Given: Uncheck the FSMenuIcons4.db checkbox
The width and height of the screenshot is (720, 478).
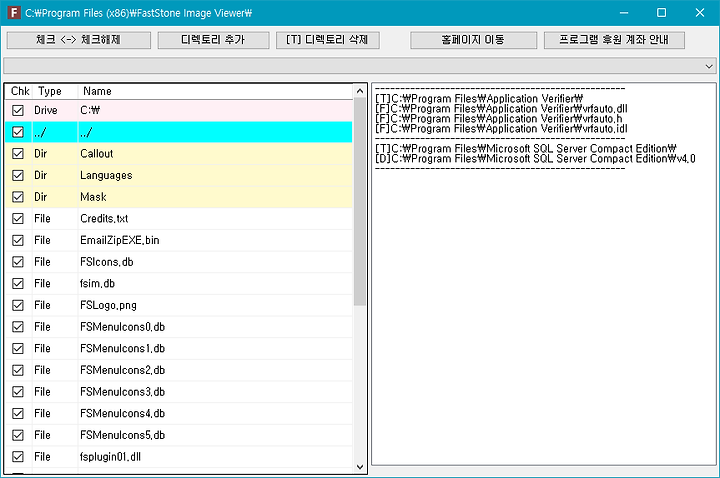Looking at the screenshot, I should coord(18,413).
